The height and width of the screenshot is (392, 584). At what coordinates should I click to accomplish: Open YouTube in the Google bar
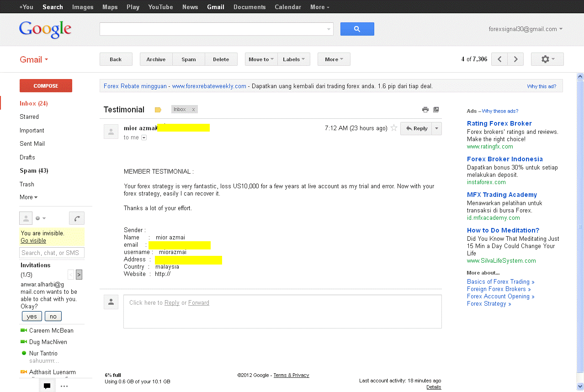tap(160, 7)
